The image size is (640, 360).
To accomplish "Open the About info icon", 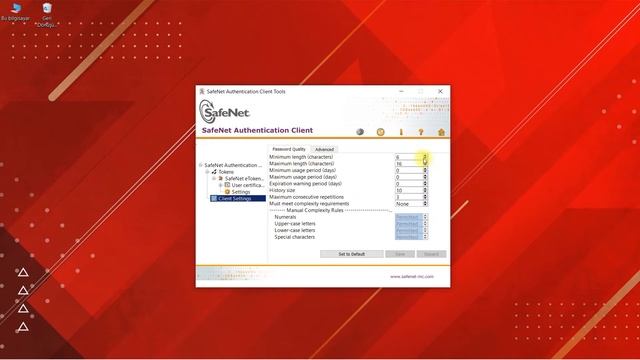I will click(401, 132).
